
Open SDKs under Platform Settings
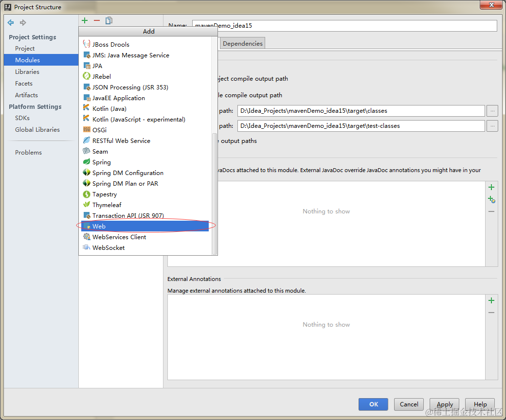tap(22, 118)
